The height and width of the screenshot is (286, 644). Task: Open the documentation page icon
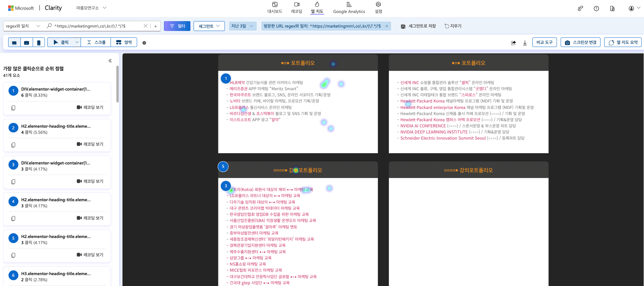coord(612,9)
